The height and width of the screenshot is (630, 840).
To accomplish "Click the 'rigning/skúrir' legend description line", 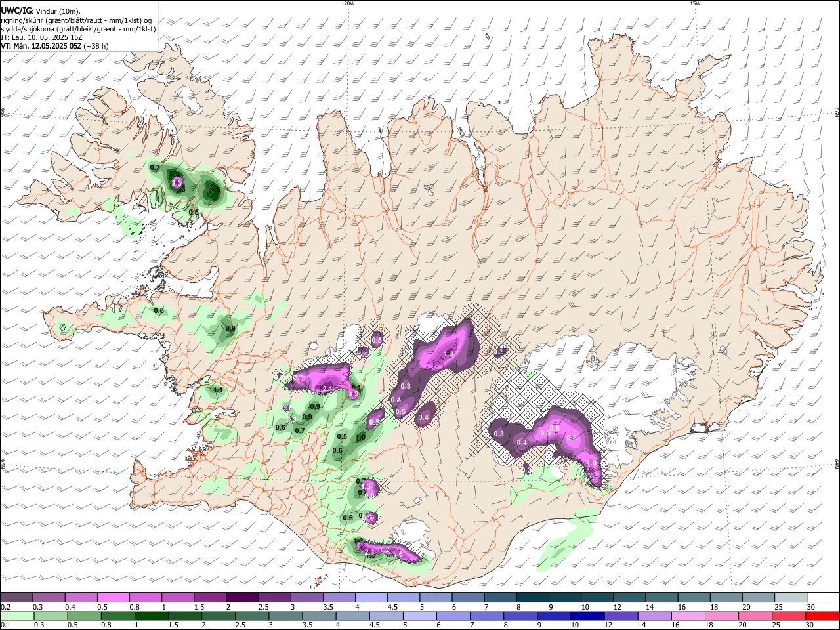I will click(x=76, y=20).
